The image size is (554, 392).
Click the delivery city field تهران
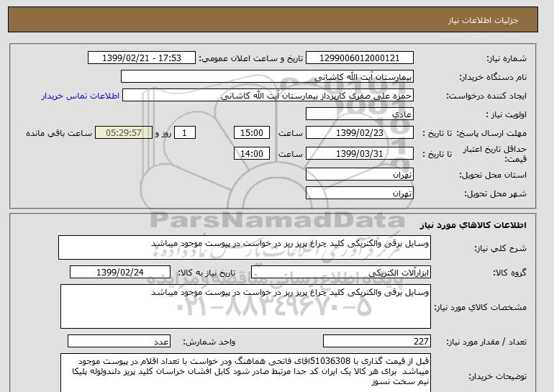click(359, 193)
